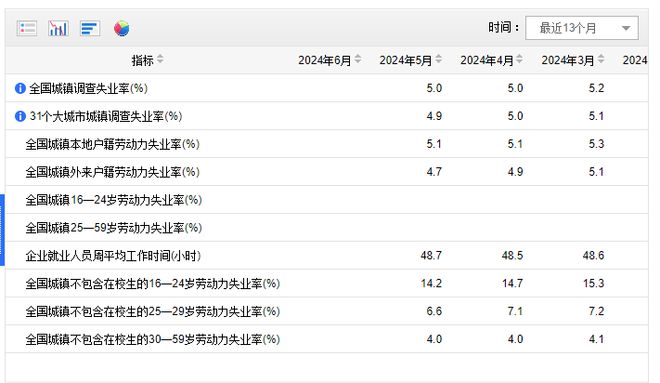Open the horizontal bar chart view

pos(90,29)
